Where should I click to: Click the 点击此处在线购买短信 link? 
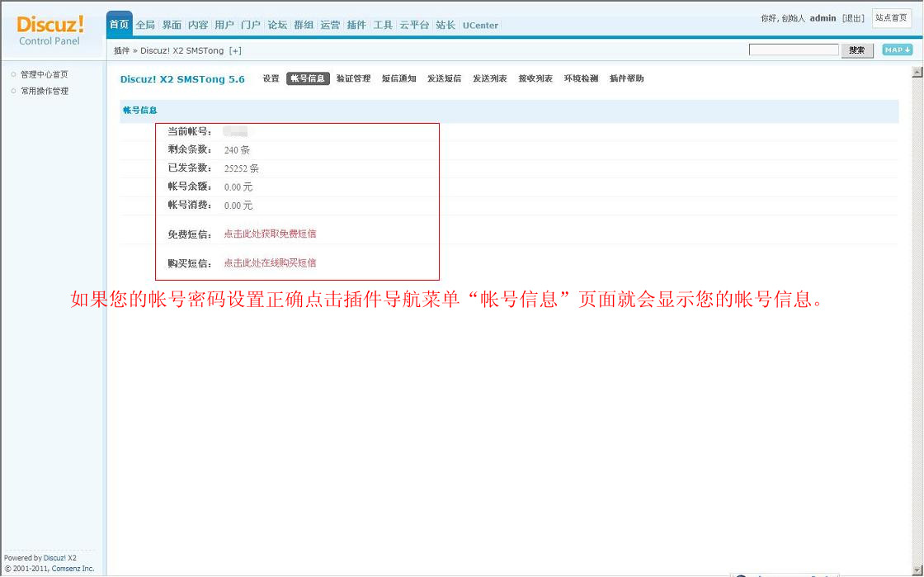[x=270, y=262]
